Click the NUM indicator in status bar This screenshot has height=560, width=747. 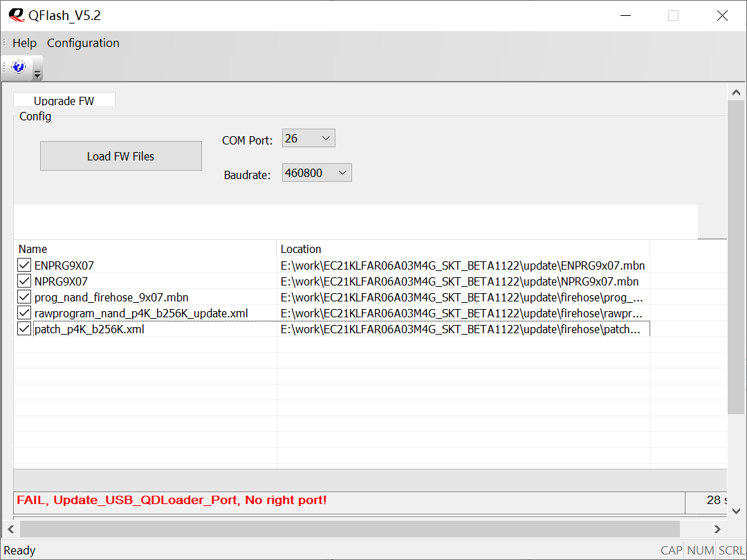point(700,550)
